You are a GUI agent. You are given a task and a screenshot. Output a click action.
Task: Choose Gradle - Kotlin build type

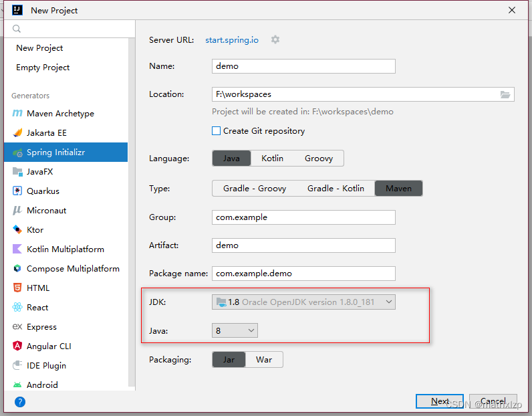[x=336, y=189]
